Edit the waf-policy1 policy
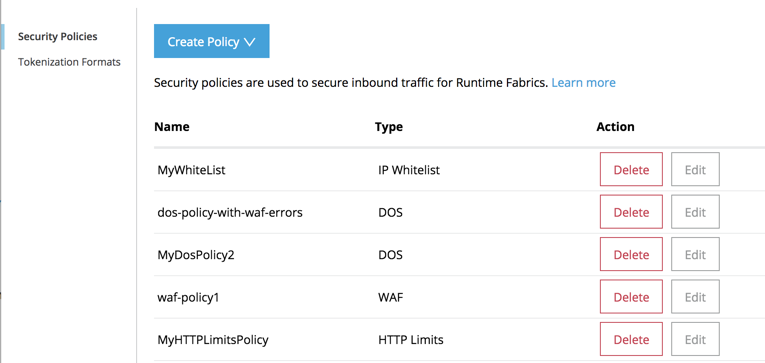Viewport: 765px width, 363px height. pyautogui.click(x=695, y=297)
